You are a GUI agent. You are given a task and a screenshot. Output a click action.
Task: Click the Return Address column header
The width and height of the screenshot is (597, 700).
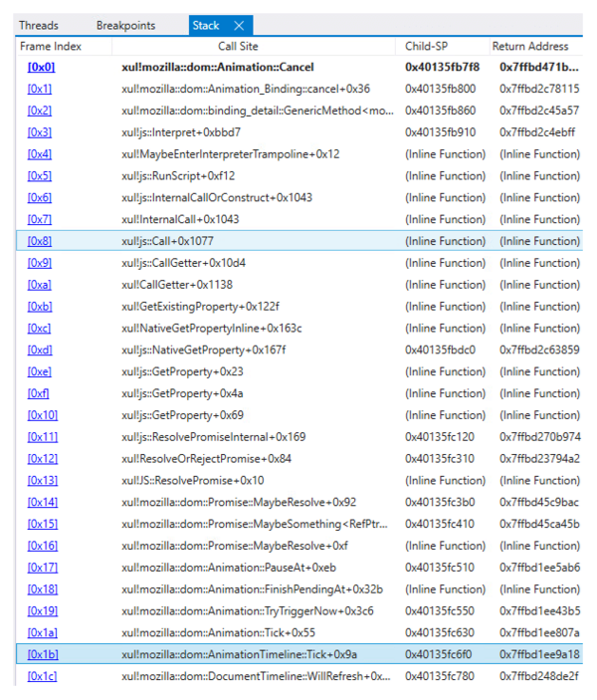click(530, 46)
